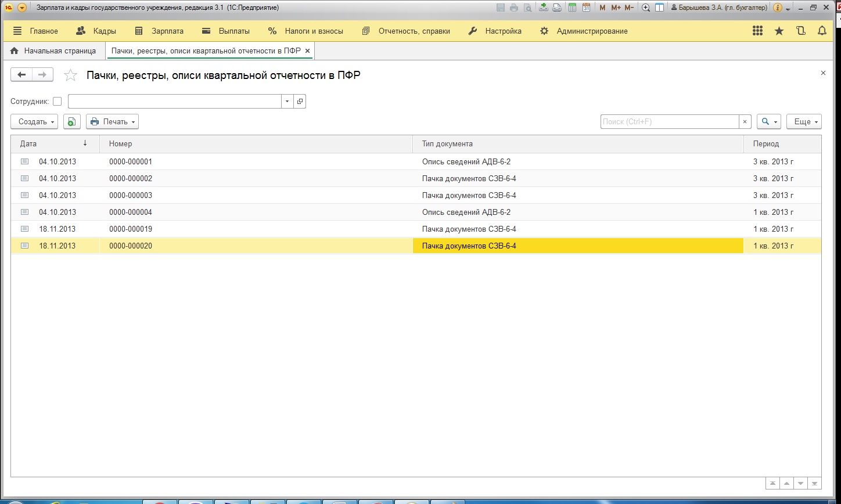Go back with the left arrow button

tap(21, 74)
